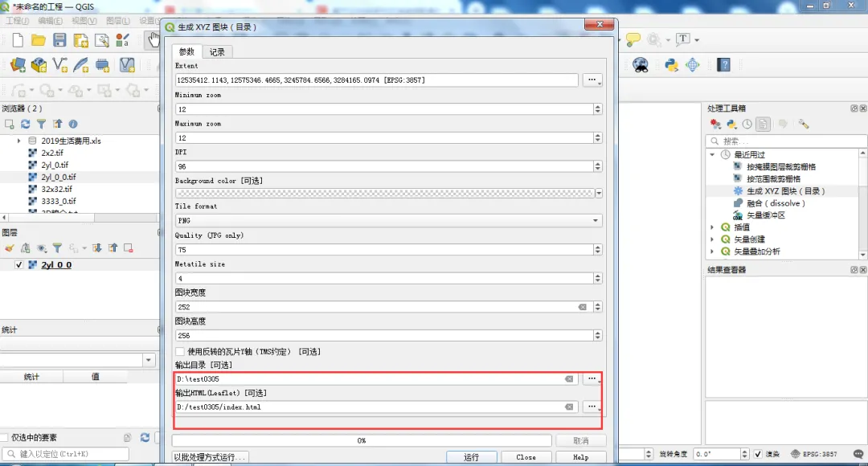The image size is (868, 466).
Task: Create a new project with blank page icon
Action: point(18,40)
